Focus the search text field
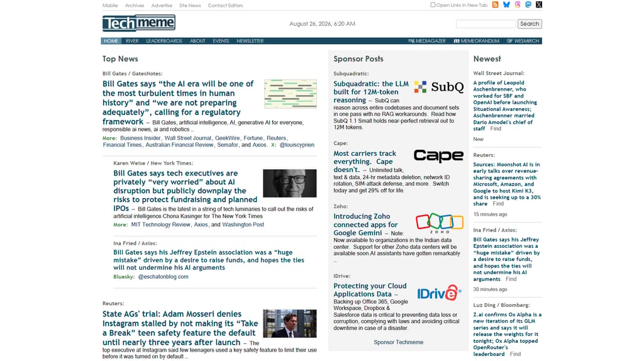This screenshot has width=644, height=361. (486, 24)
